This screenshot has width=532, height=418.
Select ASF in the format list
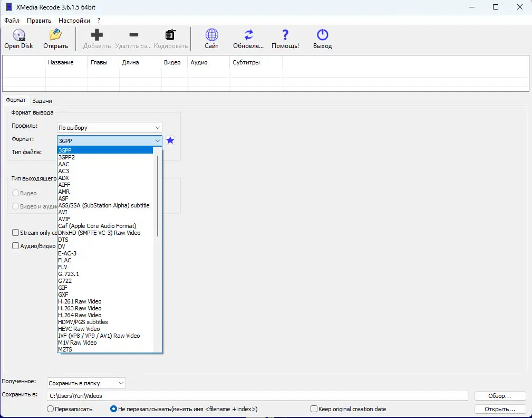coord(105,198)
